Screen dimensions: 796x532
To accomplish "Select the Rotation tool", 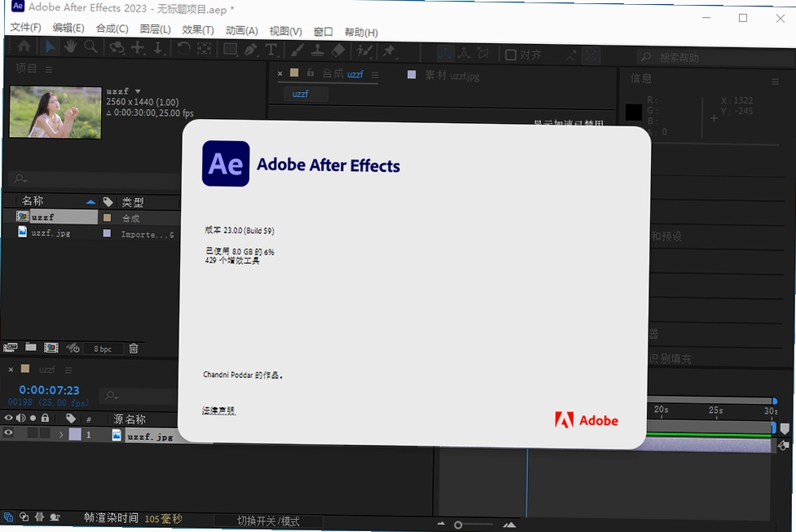I will 183,48.
